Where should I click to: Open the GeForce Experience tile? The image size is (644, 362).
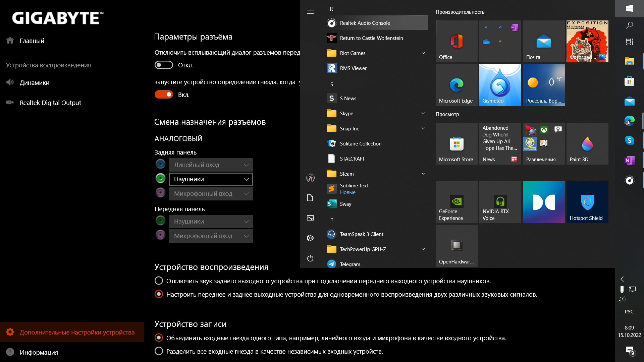click(x=457, y=202)
